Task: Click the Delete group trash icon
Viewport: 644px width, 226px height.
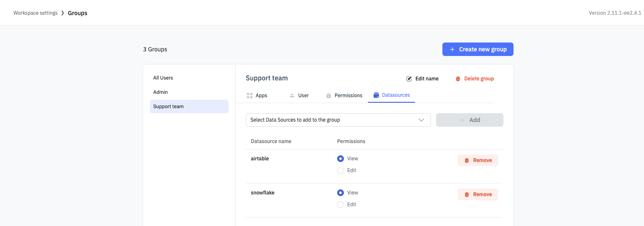Action: click(458, 79)
